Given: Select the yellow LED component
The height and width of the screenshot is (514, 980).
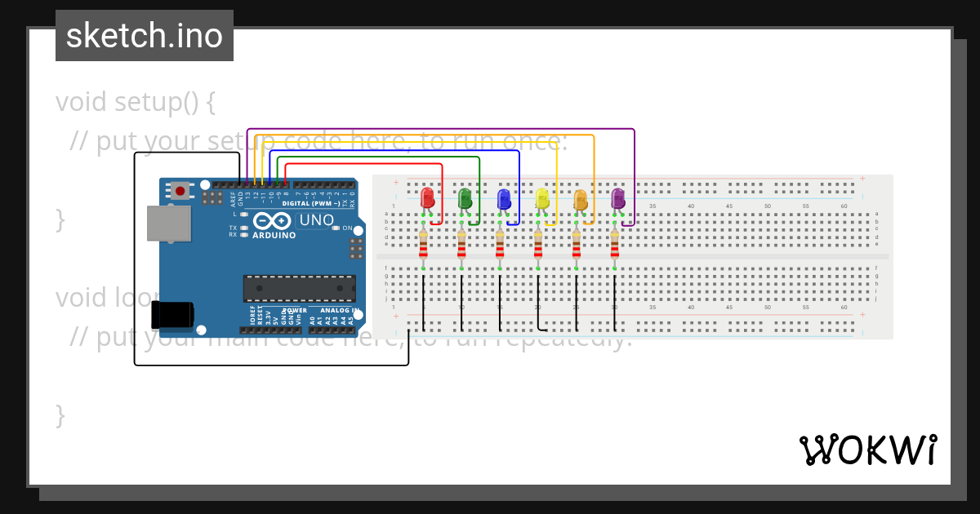Looking at the screenshot, I should (x=541, y=198).
